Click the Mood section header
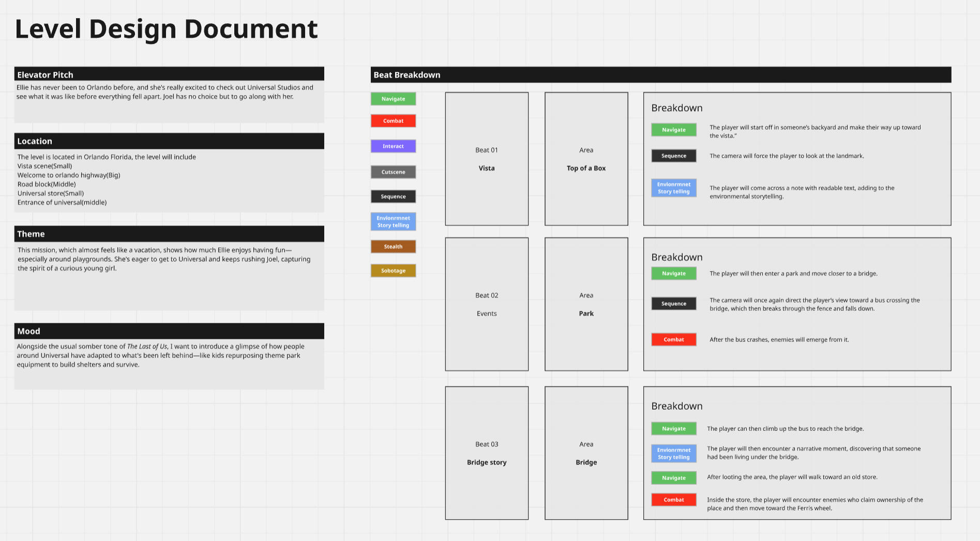The height and width of the screenshot is (541, 980). [169, 331]
